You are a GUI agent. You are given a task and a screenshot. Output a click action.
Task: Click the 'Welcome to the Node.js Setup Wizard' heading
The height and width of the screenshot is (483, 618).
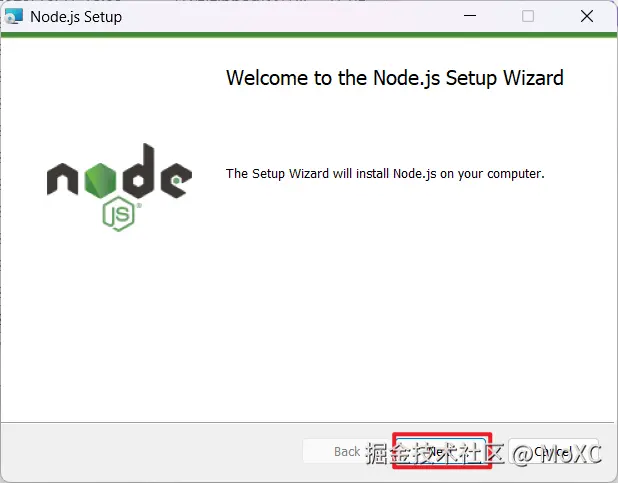point(395,78)
